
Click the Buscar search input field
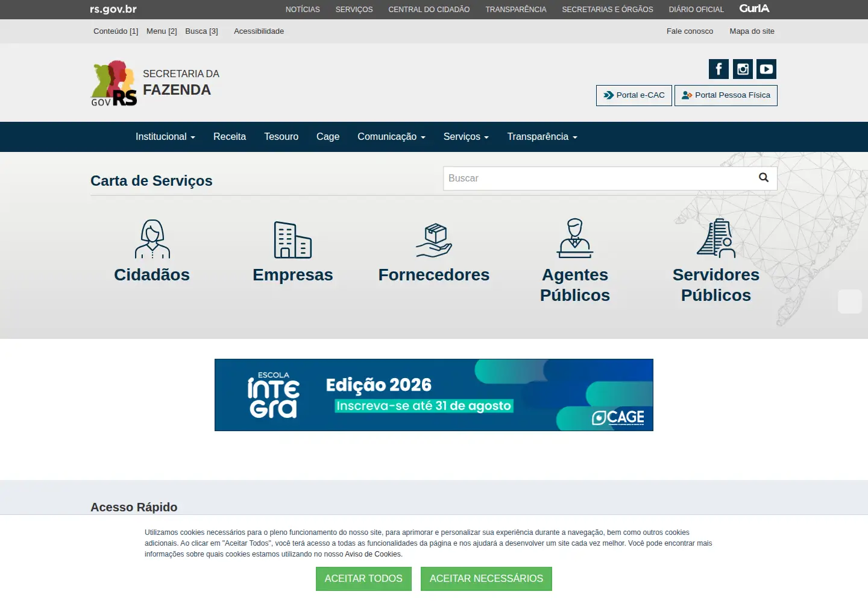610,178
